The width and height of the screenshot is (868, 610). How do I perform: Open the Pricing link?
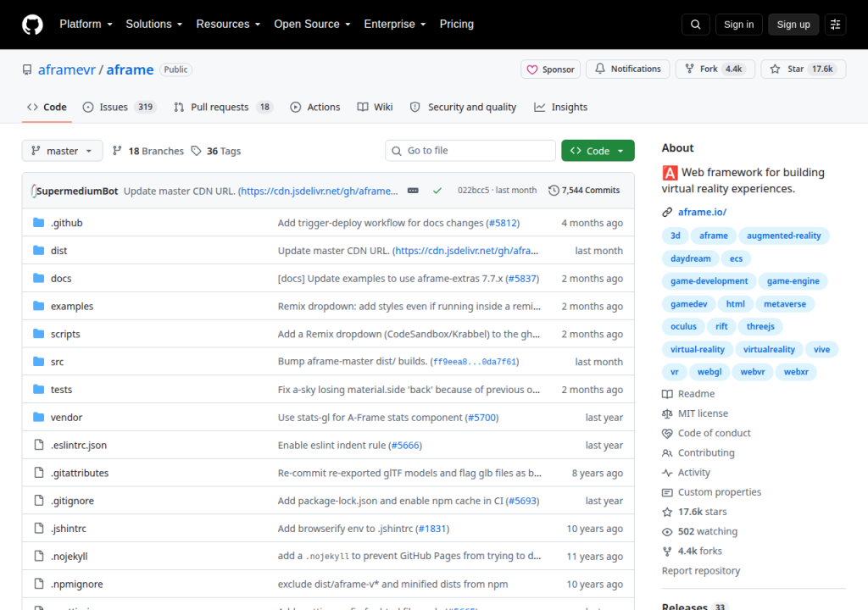(x=457, y=24)
